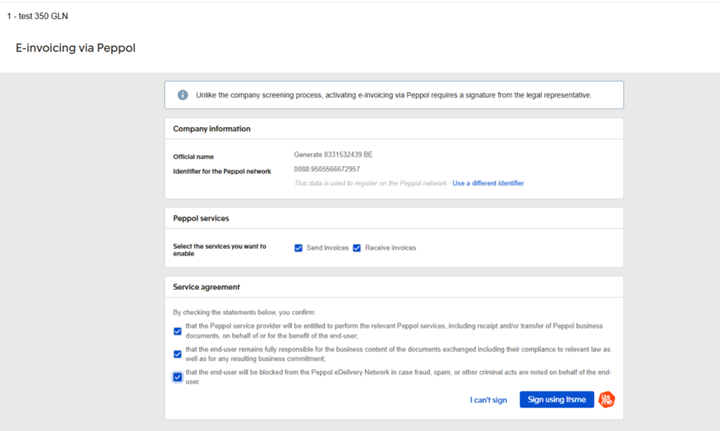Click the orange itsme logo icon
720x431 pixels.
point(607,399)
